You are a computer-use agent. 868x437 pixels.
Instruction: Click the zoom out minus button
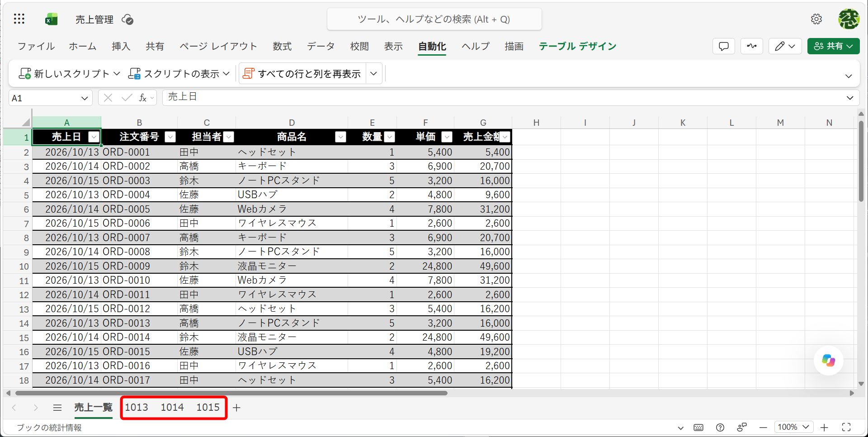click(x=763, y=427)
